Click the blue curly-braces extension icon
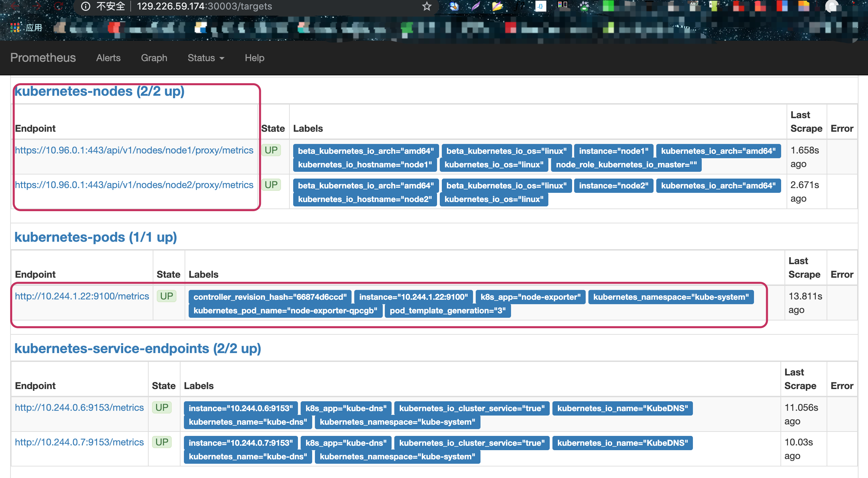This screenshot has width=868, height=478. click(540, 6)
